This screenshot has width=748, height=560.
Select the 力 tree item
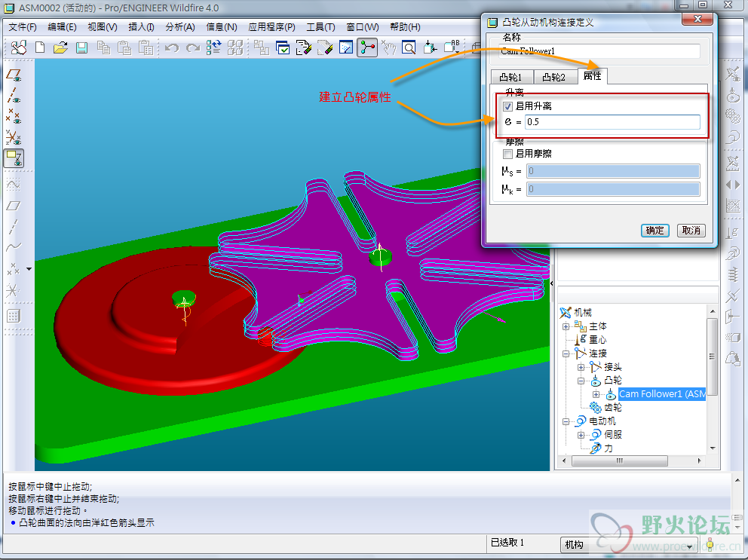point(609,448)
